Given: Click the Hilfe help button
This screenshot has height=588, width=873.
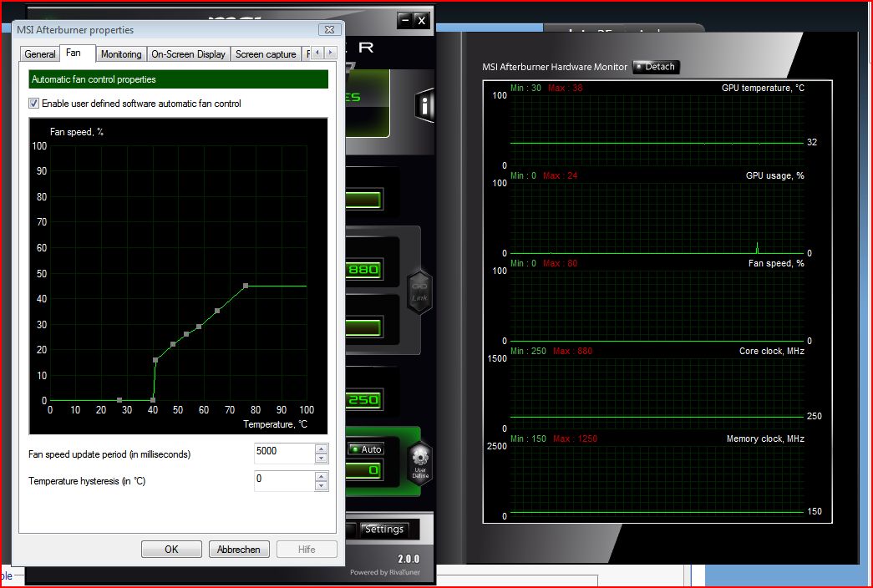Looking at the screenshot, I should pyautogui.click(x=307, y=549).
